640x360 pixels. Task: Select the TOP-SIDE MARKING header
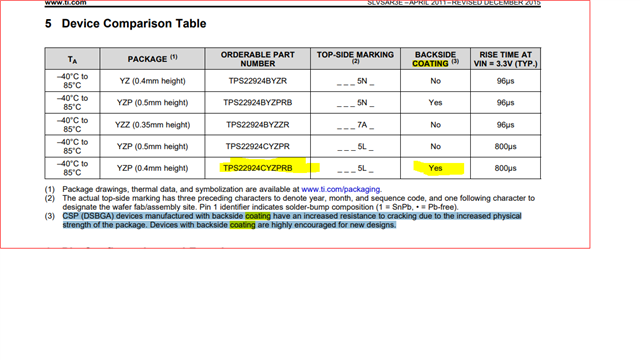[x=356, y=58]
